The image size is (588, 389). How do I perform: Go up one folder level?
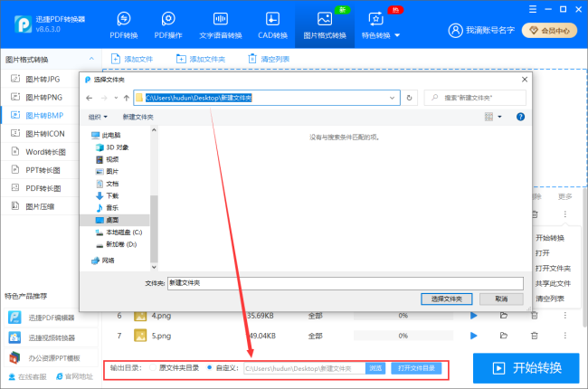click(x=127, y=98)
